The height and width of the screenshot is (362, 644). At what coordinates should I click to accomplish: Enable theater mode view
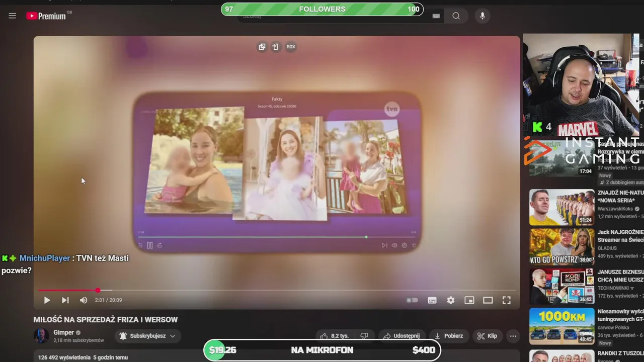coord(488,300)
